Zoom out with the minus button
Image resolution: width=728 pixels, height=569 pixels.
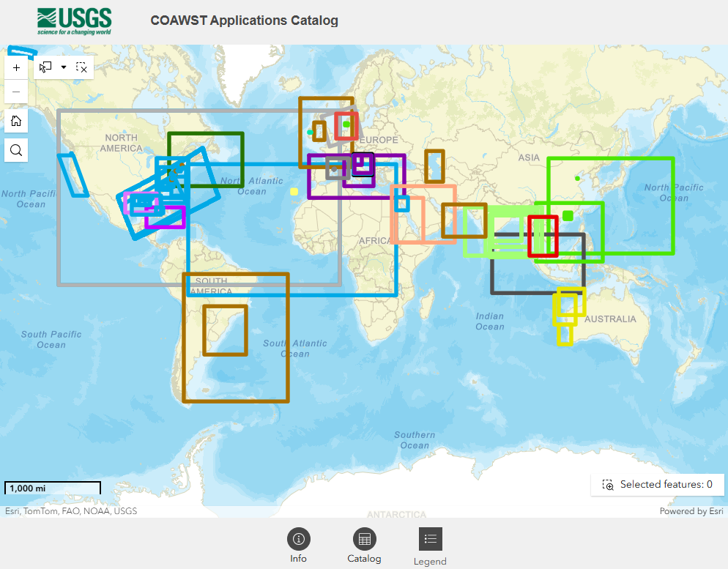coord(16,92)
